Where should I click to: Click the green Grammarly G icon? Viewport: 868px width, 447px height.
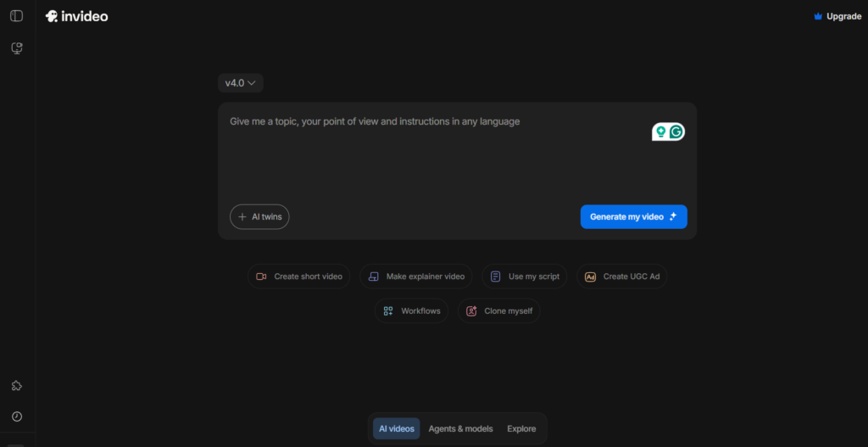(x=676, y=131)
